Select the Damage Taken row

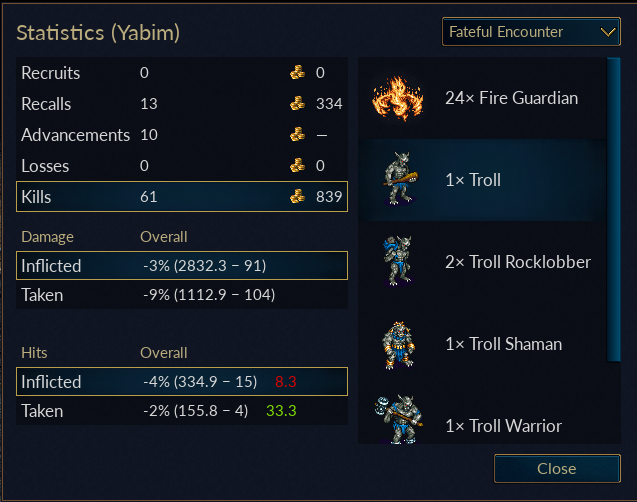pyautogui.click(x=182, y=295)
